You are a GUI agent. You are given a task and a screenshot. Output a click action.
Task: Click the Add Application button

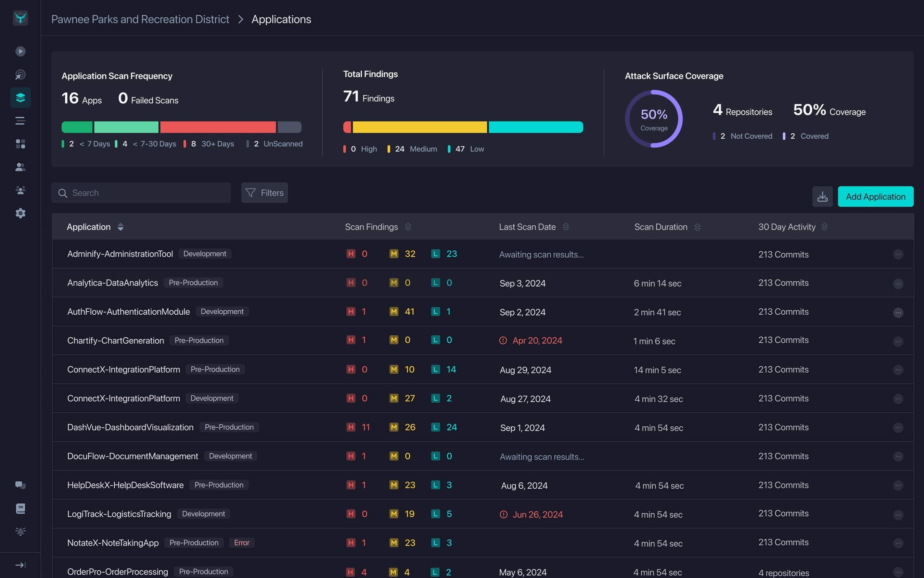[x=875, y=197]
